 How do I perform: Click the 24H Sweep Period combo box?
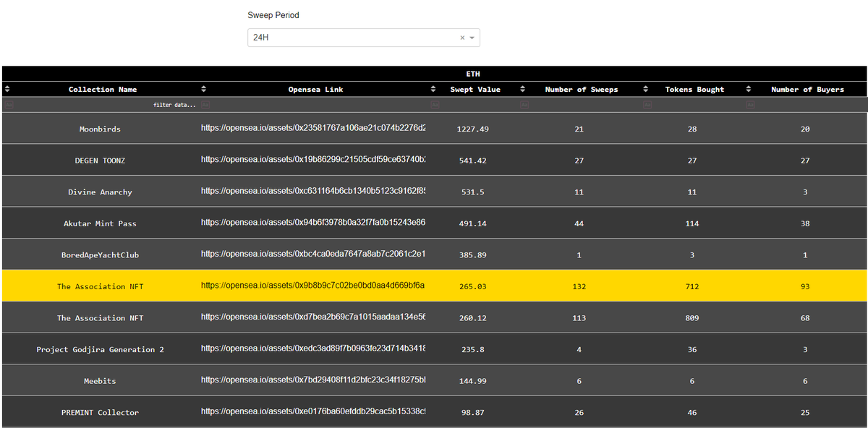[x=364, y=38]
